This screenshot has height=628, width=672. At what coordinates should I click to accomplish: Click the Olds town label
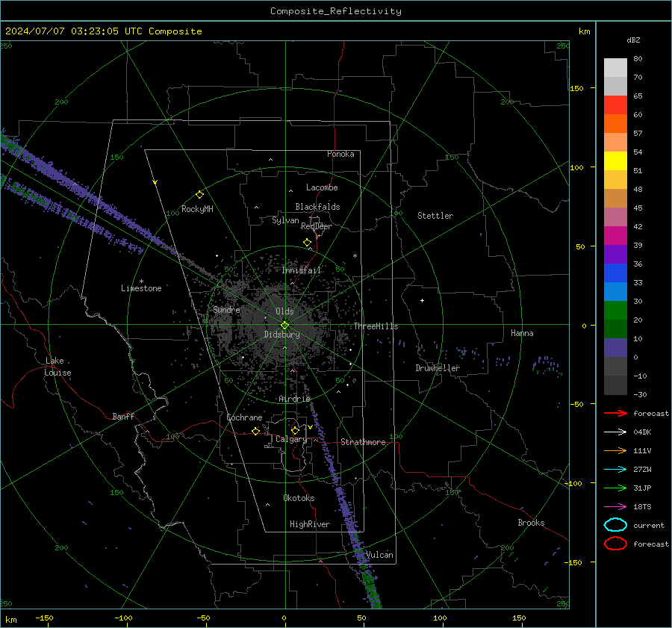[284, 311]
